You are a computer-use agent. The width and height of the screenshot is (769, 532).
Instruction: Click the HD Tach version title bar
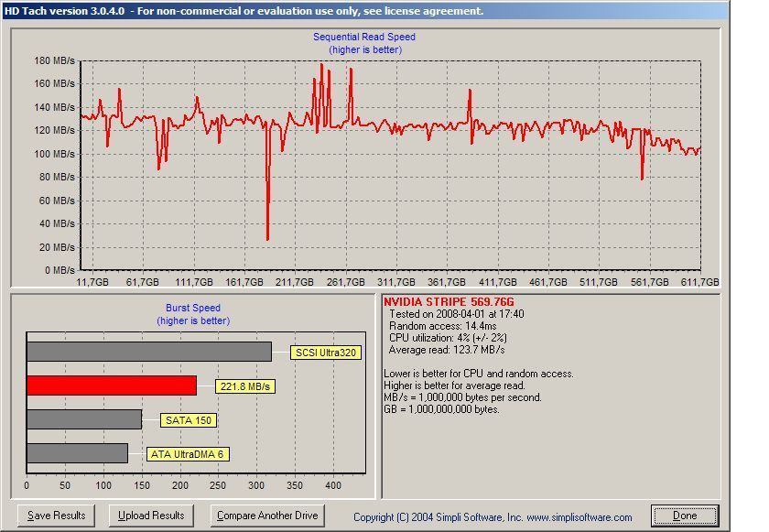365,11
